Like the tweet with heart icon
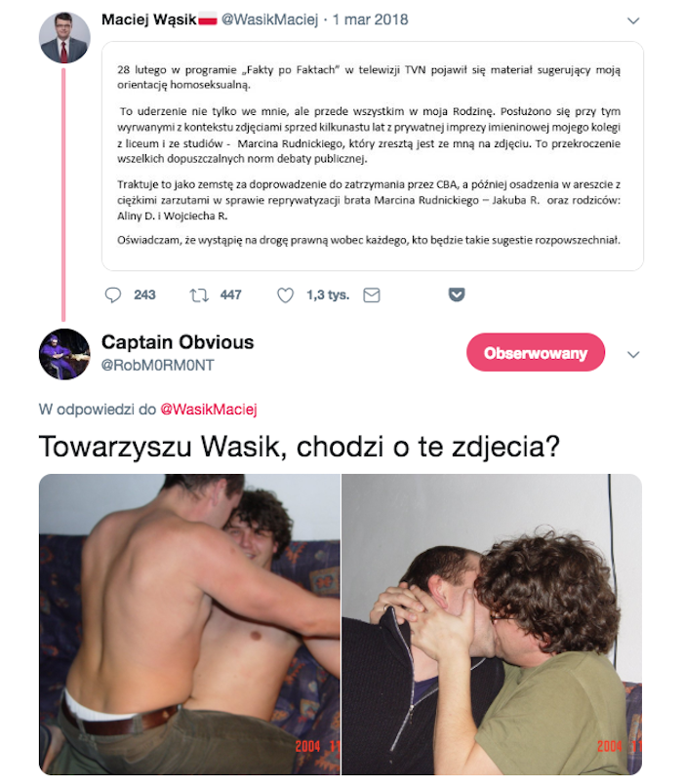The width and height of the screenshot is (683, 784). (x=285, y=295)
